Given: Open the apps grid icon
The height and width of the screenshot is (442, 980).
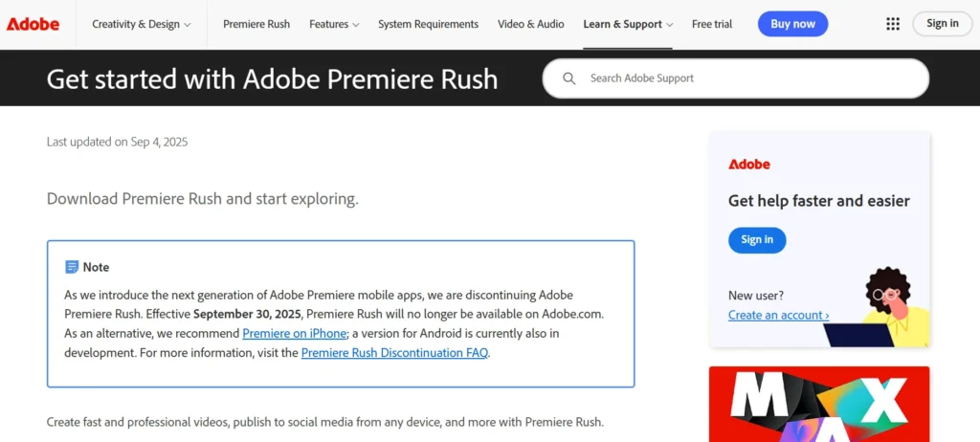Looking at the screenshot, I should (892, 24).
